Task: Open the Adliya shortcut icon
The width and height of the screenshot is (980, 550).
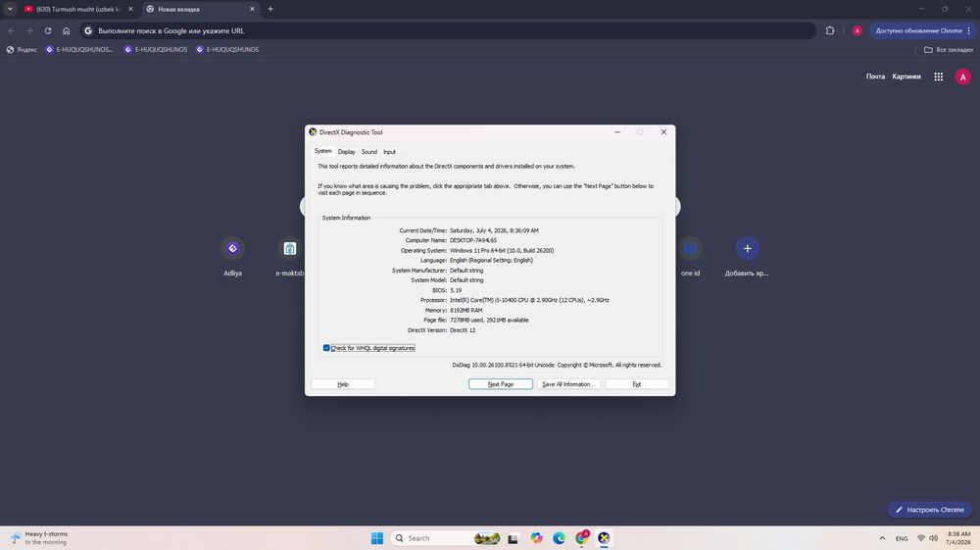Action: (232, 249)
